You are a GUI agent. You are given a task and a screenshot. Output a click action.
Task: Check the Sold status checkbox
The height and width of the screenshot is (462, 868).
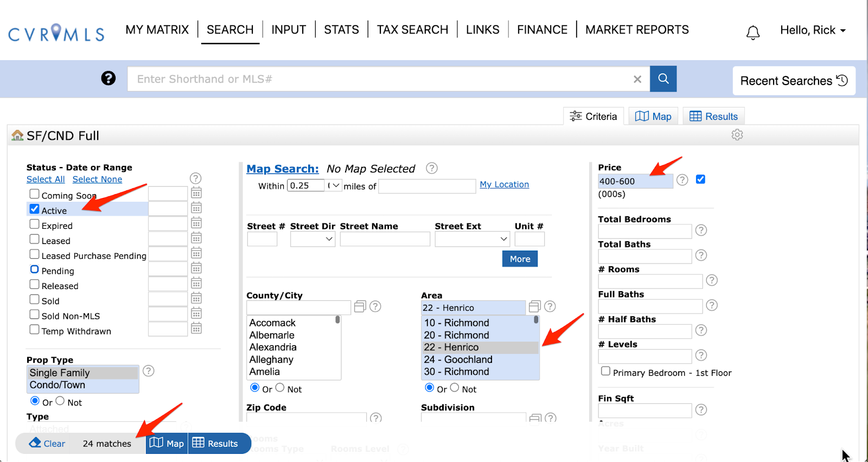coord(35,299)
